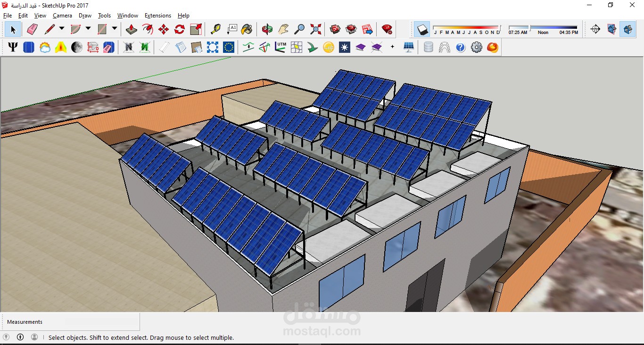Click the Measurements input box

pyautogui.click(x=103, y=322)
